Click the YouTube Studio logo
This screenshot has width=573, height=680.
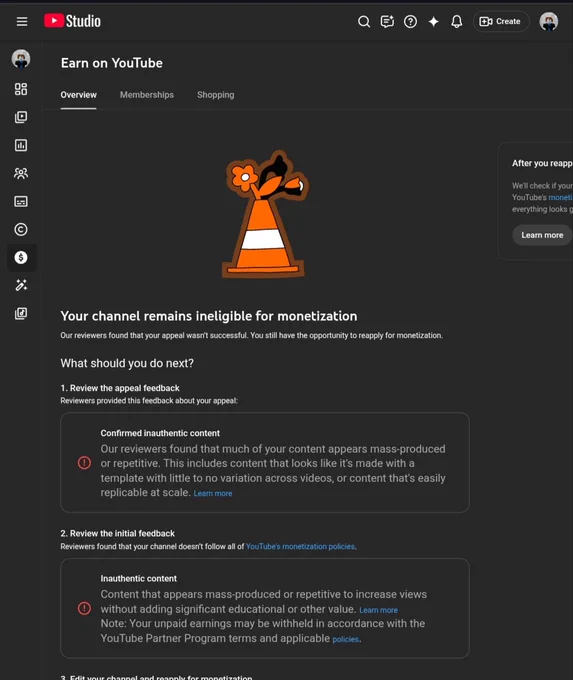coord(72,21)
